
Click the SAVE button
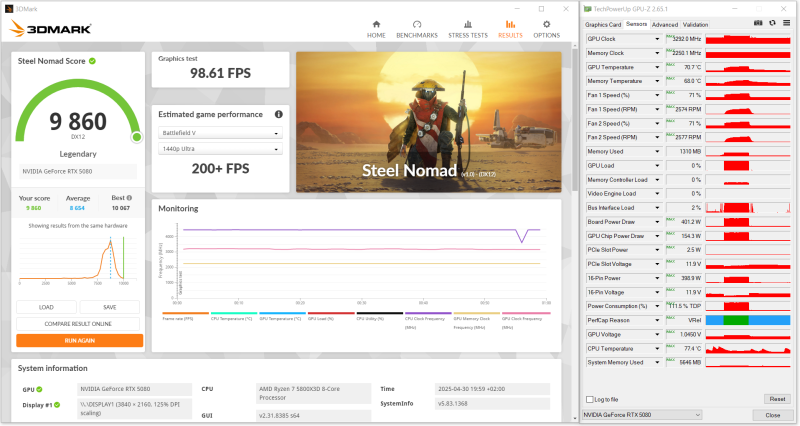click(110, 307)
